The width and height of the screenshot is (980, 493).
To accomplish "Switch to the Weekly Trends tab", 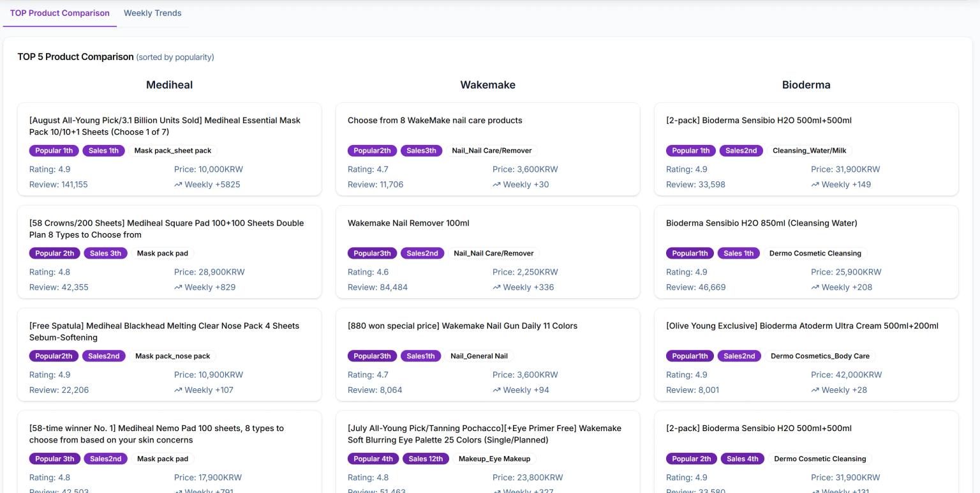I will pyautogui.click(x=152, y=13).
